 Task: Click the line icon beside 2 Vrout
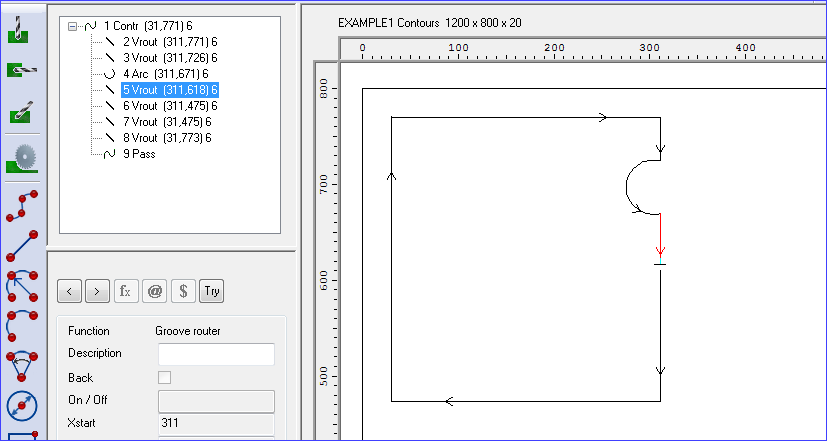(110, 42)
